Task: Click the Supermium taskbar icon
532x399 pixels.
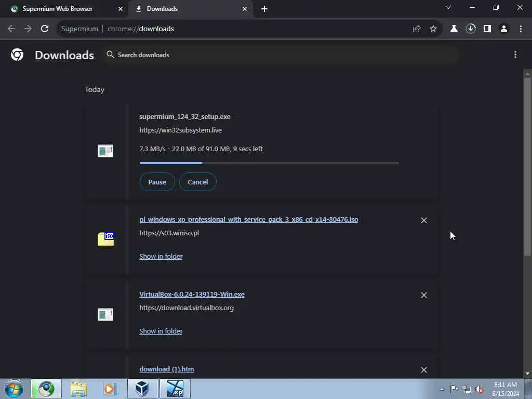Action: pos(46,389)
